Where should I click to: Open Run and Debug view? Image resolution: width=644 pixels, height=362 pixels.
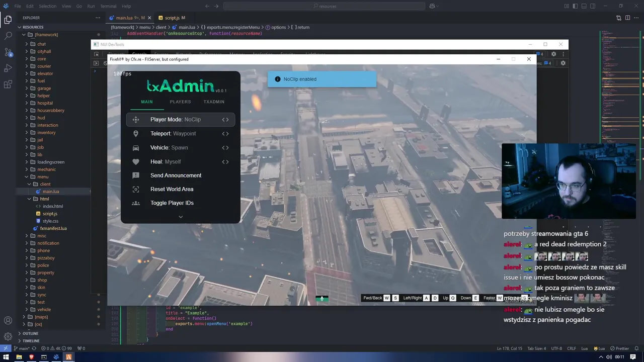coord(8,68)
